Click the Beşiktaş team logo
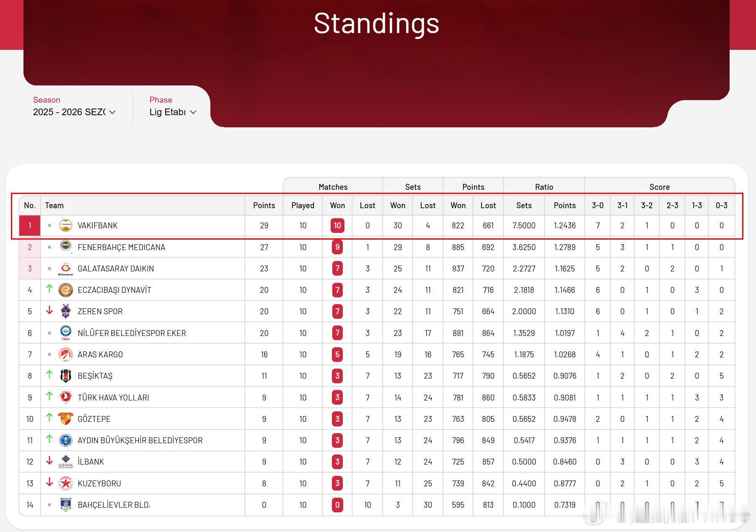Image resolution: width=756 pixels, height=532 pixels. [x=66, y=376]
